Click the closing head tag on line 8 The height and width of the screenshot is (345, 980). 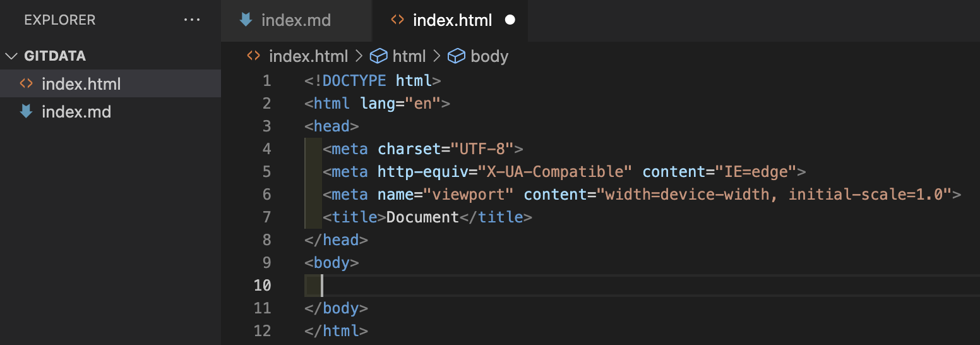336,240
